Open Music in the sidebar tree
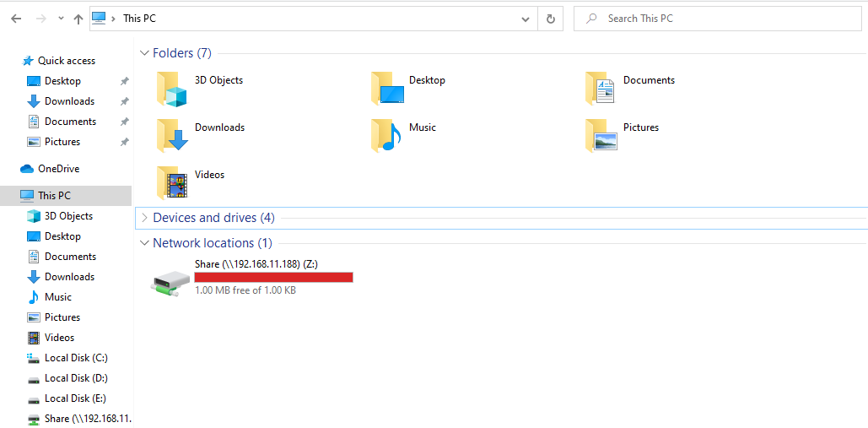This screenshot has width=868, height=428. coord(57,297)
